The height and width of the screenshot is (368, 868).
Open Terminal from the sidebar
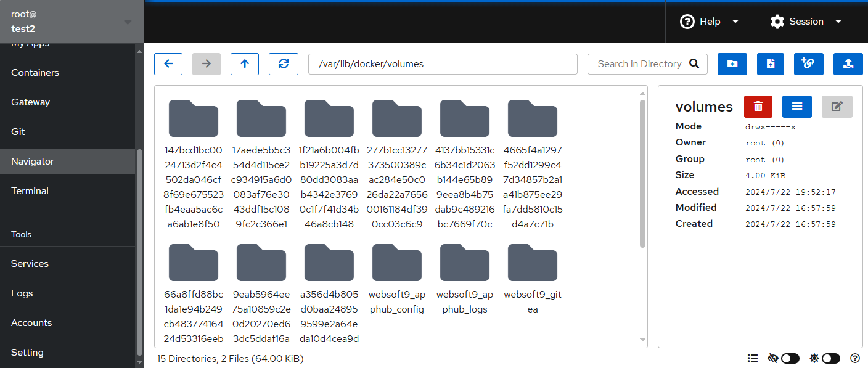[x=30, y=191]
